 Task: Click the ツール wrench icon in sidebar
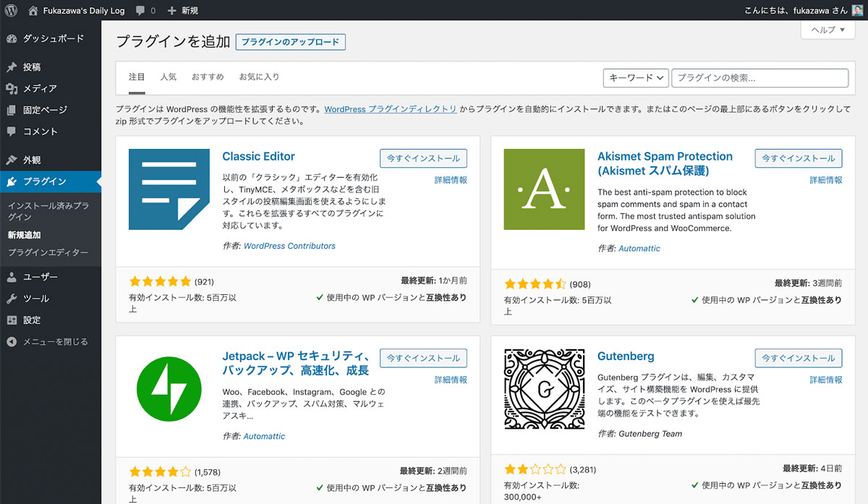[x=11, y=299]
